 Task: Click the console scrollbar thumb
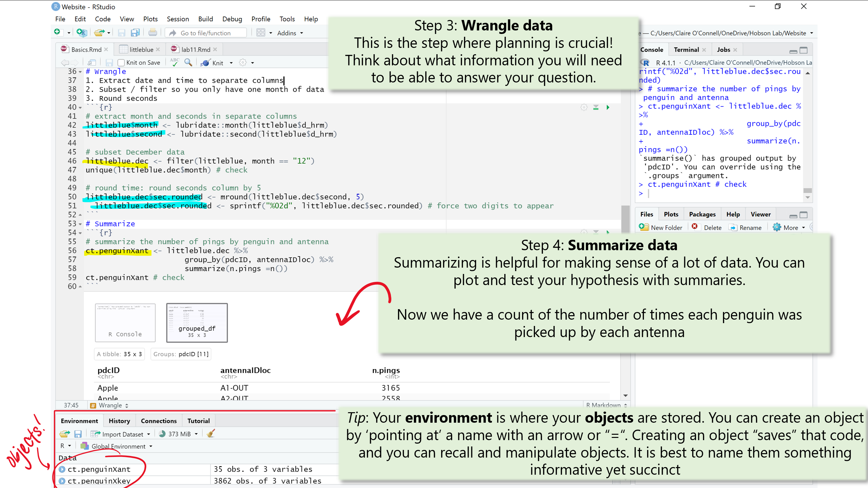[807, 191]
